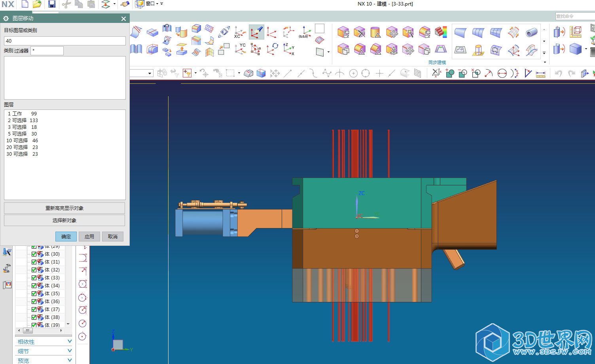Click the unite boolean icon with plus

tap(450, 74)
